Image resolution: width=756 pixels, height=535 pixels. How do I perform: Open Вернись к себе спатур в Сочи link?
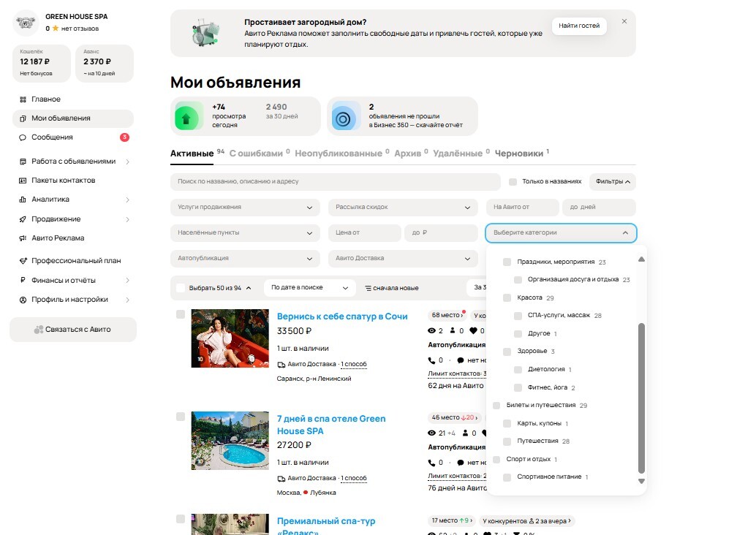pos(342,316)
